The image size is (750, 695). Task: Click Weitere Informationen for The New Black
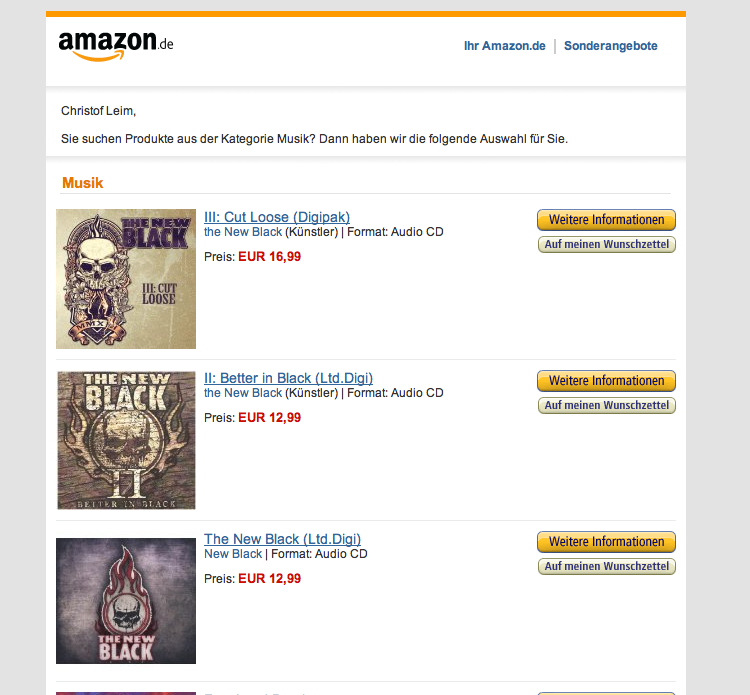(x=606, y=542)
